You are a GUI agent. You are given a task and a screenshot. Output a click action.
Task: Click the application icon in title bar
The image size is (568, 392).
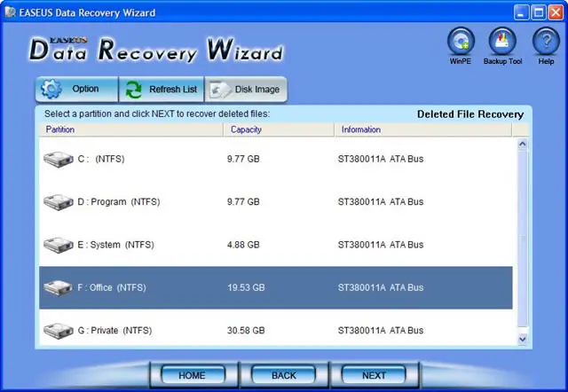coord(10,12)
